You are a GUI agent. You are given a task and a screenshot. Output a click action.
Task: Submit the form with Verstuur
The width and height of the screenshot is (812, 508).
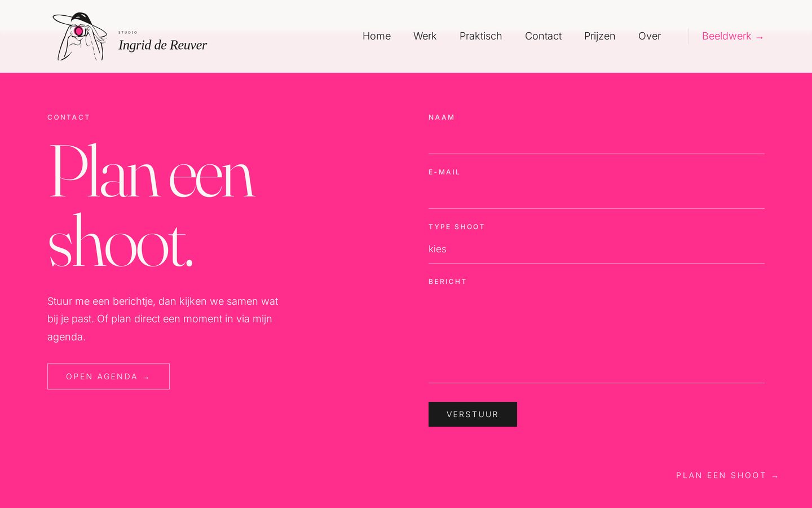[473, 414]
